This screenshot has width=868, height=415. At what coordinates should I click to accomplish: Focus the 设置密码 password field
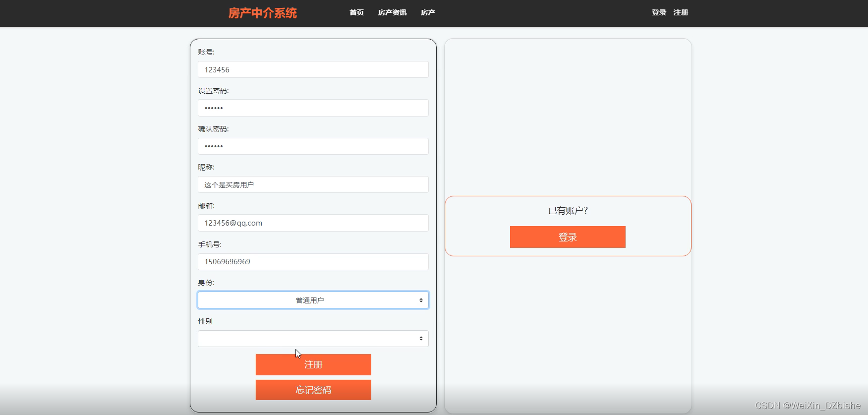point(313,108)
